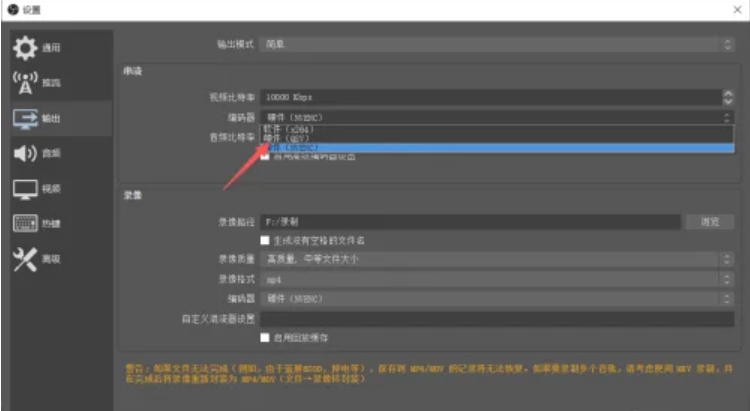Enable file names without spaces checkbox

point(265,240)
